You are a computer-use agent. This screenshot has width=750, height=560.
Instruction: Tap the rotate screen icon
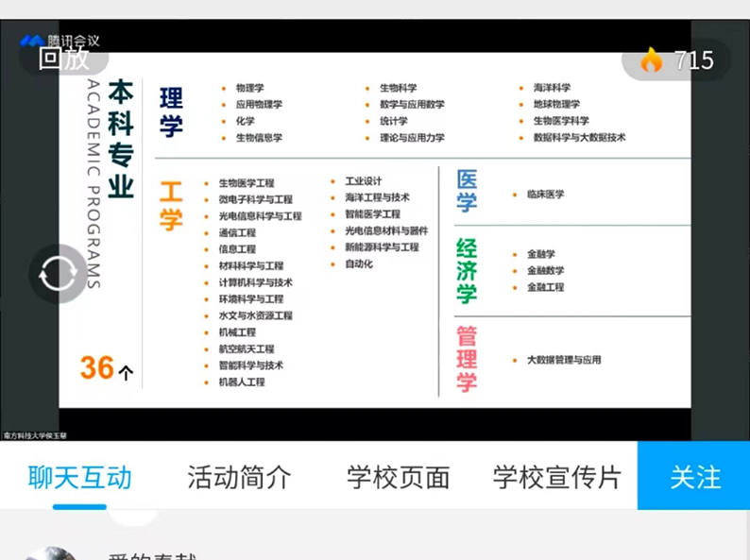click(58, 274)
